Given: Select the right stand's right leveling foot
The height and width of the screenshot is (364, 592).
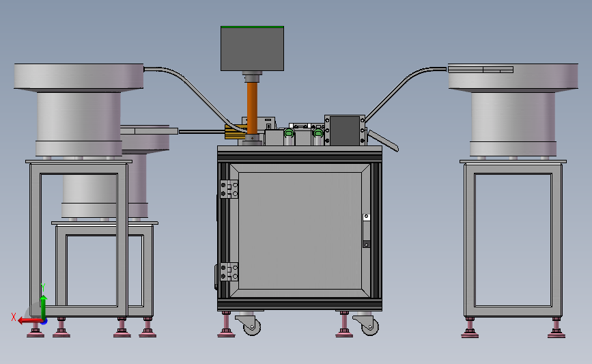Looking at the screenshot, I should [x=556, y=328].
